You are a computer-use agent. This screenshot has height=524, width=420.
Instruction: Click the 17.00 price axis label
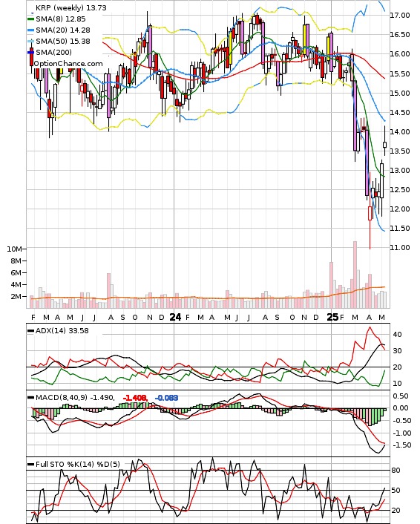400,15
